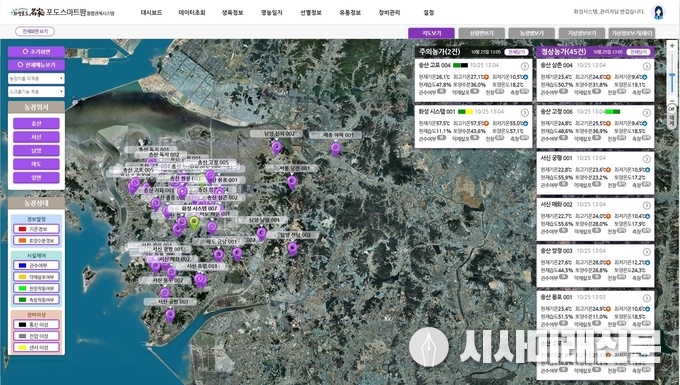Image resolution: width=680 pixels, height=385 pixels.
Task: Open details arrow for 서신 궁평 001 card
Action: point(647,159)
